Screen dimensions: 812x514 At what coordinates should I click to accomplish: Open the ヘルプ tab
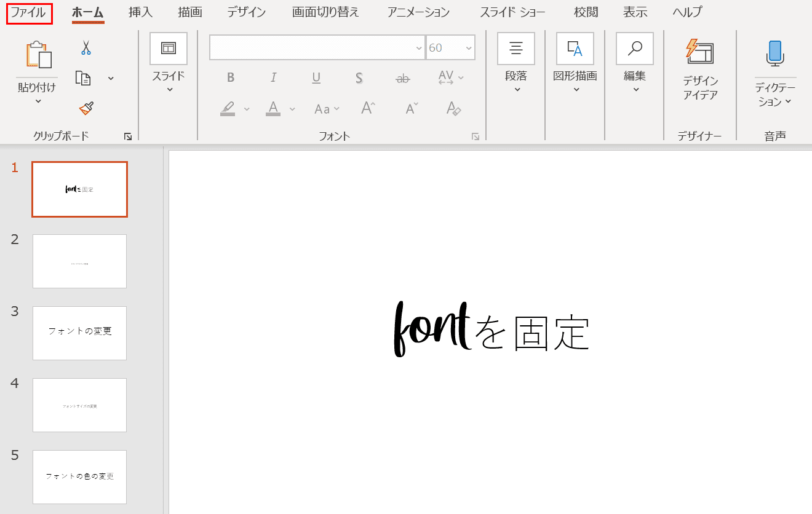click(x=687, y=12)
